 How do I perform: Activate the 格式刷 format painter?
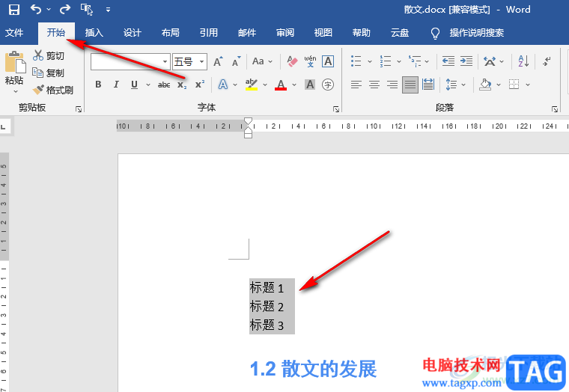tap(52, 90)
